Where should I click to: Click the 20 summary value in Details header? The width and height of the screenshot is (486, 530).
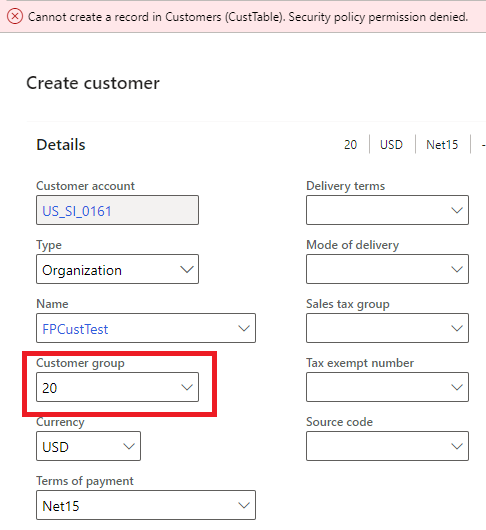click(x=350, y=145)
